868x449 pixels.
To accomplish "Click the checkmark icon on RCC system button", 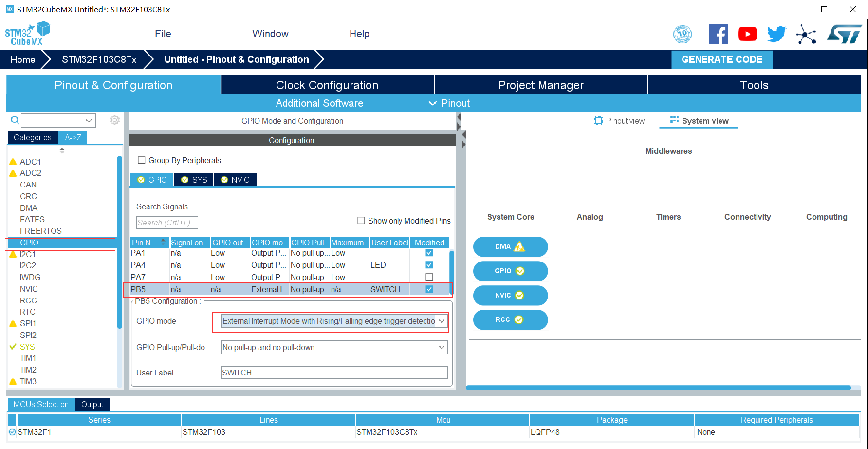I will tap(519, 319).
